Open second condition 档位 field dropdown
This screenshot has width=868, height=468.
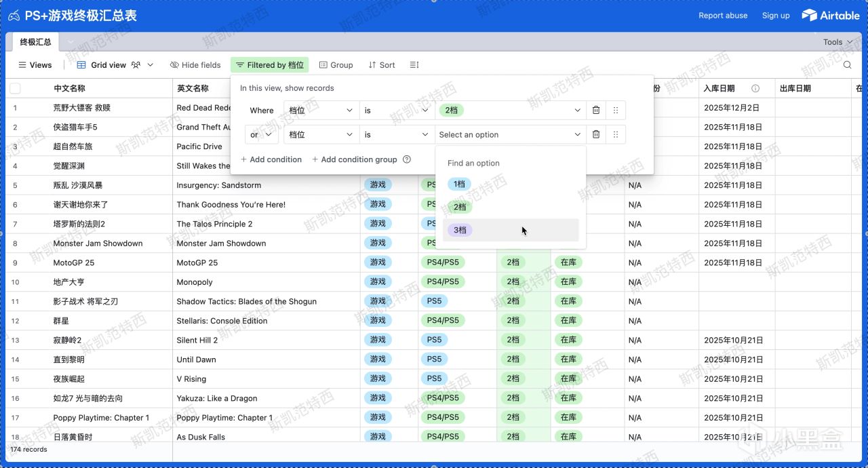click(x=321, y=134)
